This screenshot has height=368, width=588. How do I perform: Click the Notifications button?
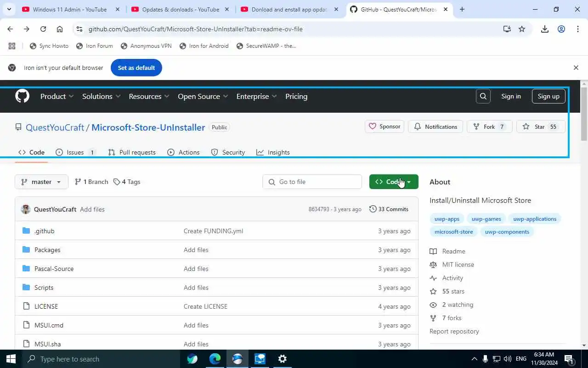(x=435, y=126)
